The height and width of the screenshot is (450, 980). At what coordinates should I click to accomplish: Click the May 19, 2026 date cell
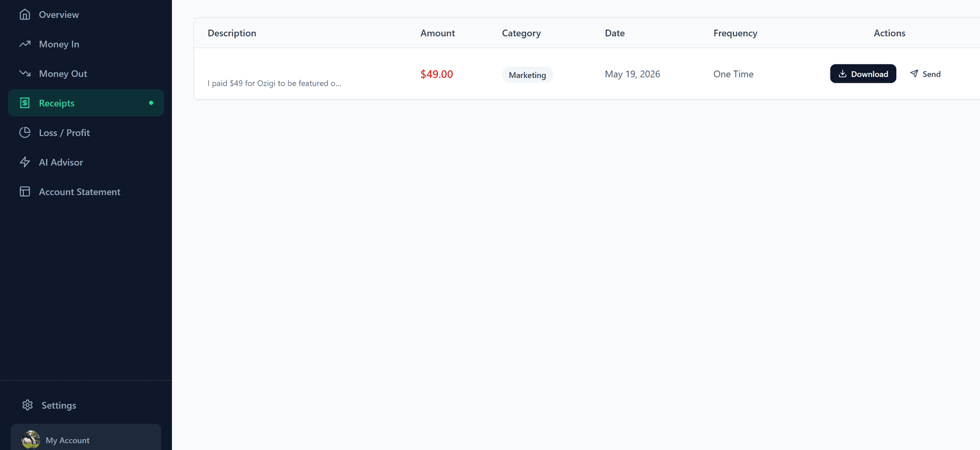(632, 74)
